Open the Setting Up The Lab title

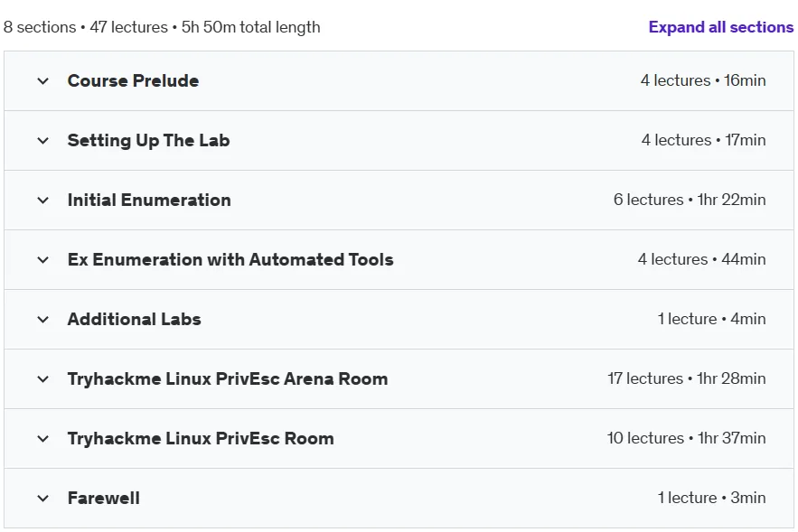click(x=148, y=140)
